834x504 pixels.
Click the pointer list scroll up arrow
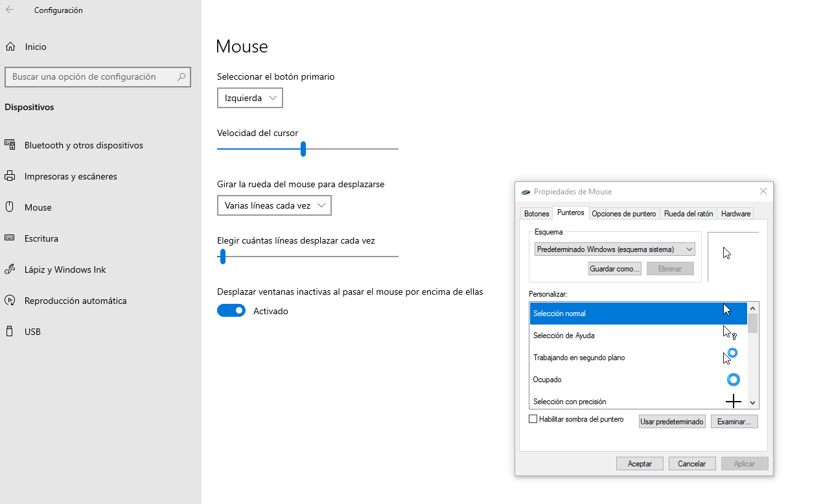pos(752,308)
